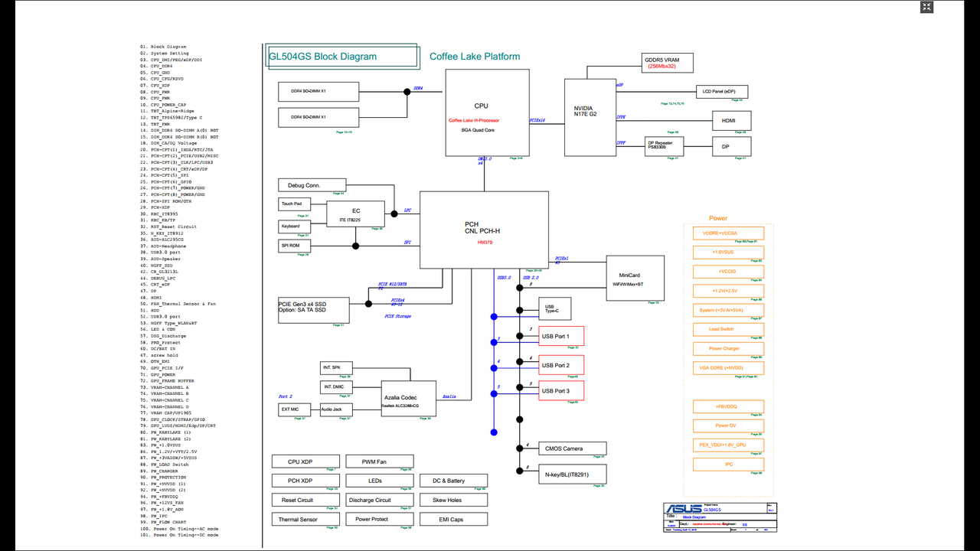Click the USB Type-C block

554,308
